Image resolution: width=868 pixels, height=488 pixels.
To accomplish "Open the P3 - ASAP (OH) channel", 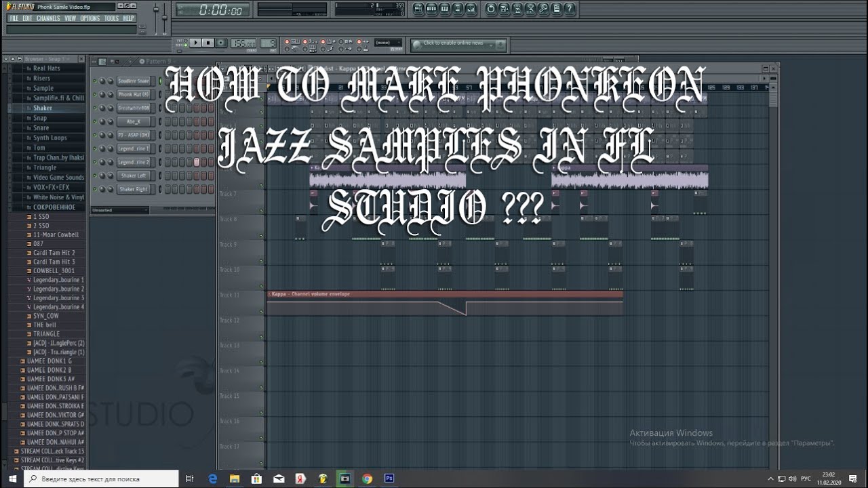I will coord(134,135).
